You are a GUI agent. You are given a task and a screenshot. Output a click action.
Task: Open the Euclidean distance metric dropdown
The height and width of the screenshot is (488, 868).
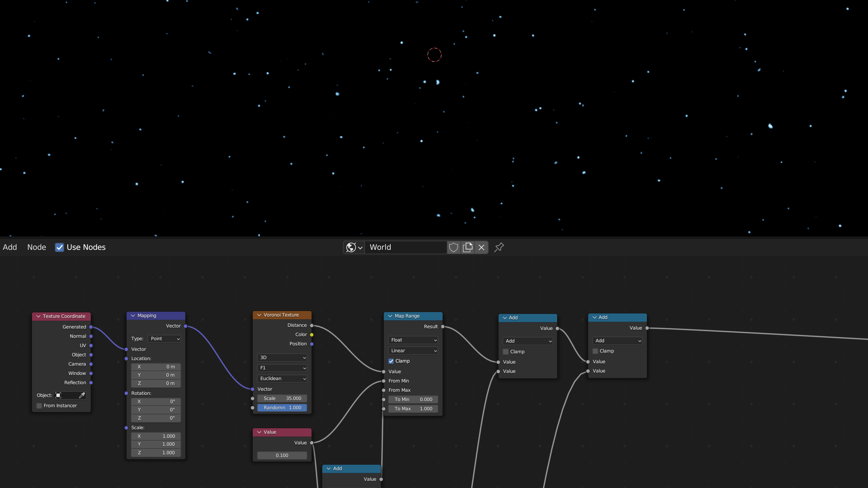pyautogui.click(x=282, y=379)
